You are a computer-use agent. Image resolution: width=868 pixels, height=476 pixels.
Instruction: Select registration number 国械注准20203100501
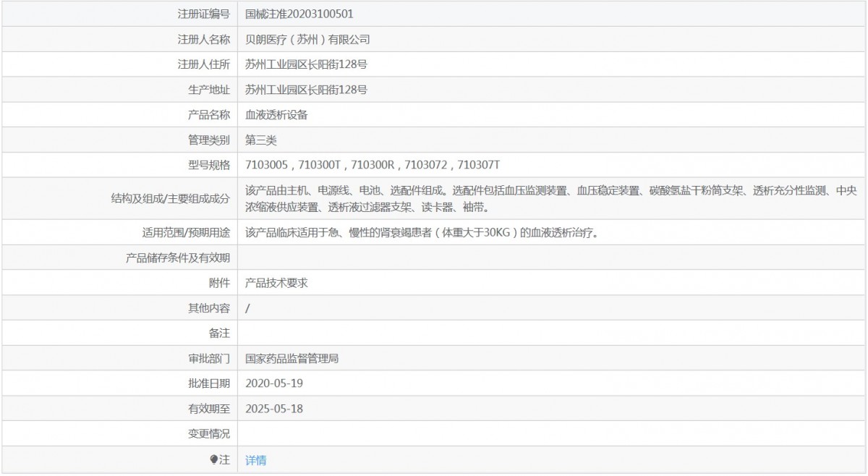[299, 14]
